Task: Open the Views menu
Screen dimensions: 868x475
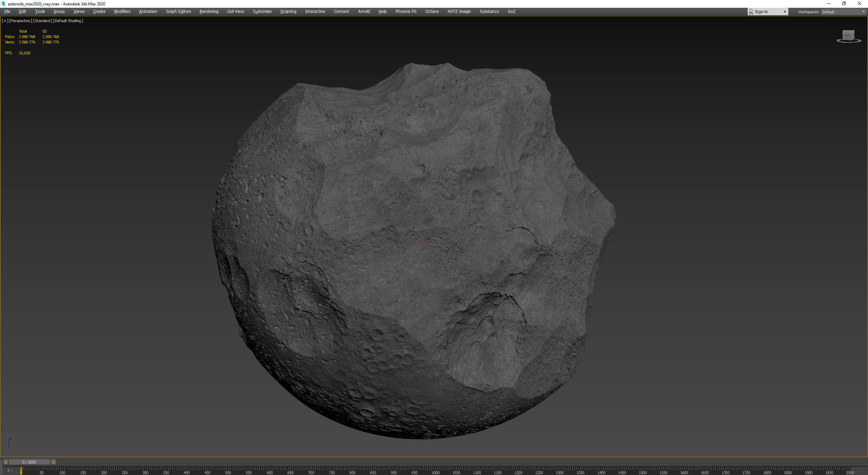Action: [x=79, y=12]
